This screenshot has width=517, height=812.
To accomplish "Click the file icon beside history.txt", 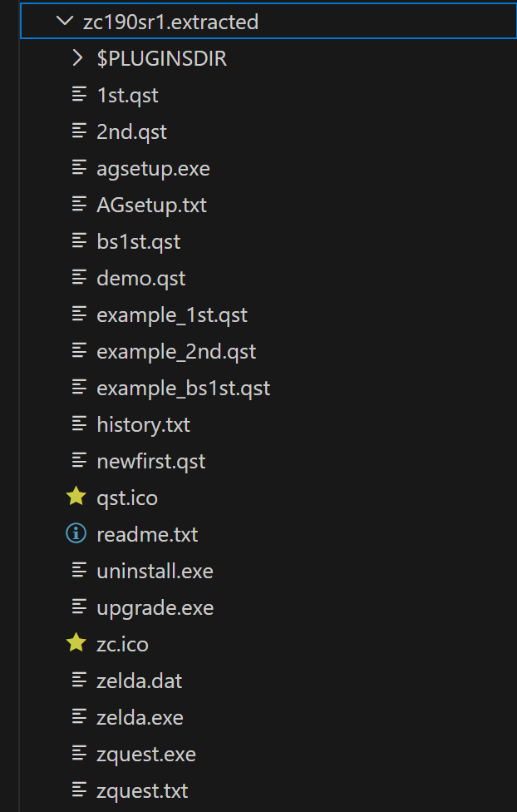I will pos(79,424).
